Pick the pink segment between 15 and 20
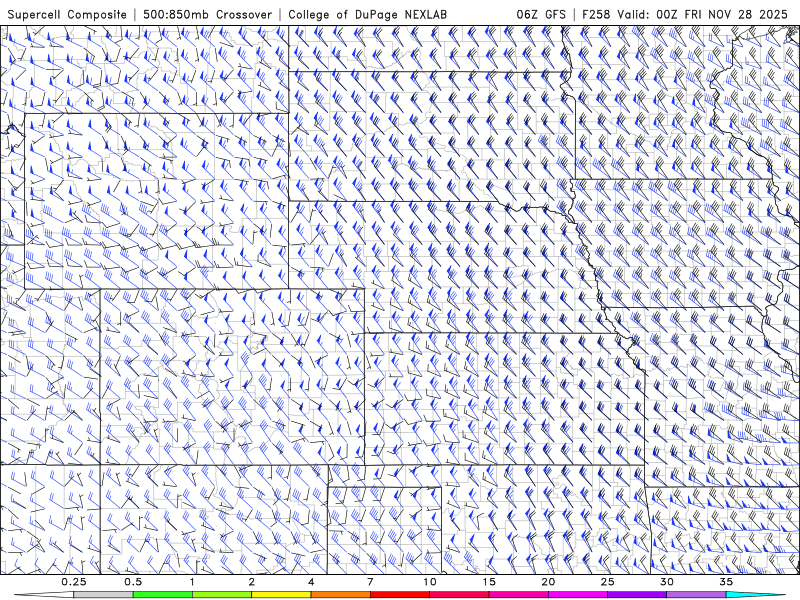 [518, 595]
